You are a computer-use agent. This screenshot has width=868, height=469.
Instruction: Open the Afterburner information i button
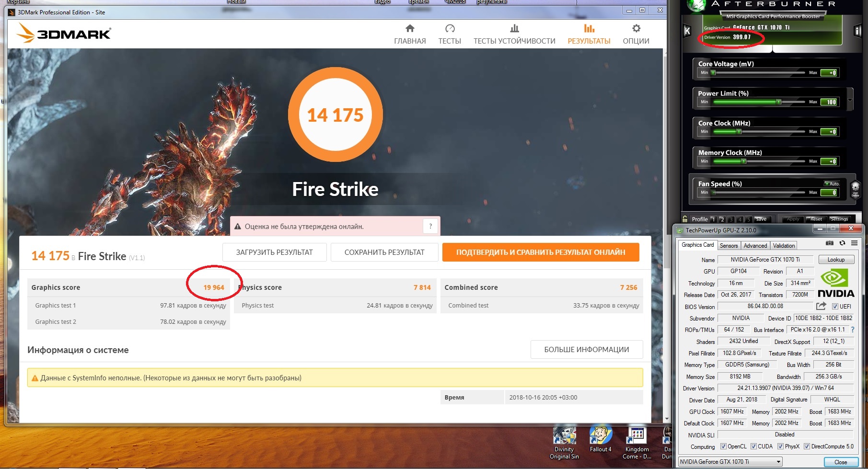tap(858, 31)
